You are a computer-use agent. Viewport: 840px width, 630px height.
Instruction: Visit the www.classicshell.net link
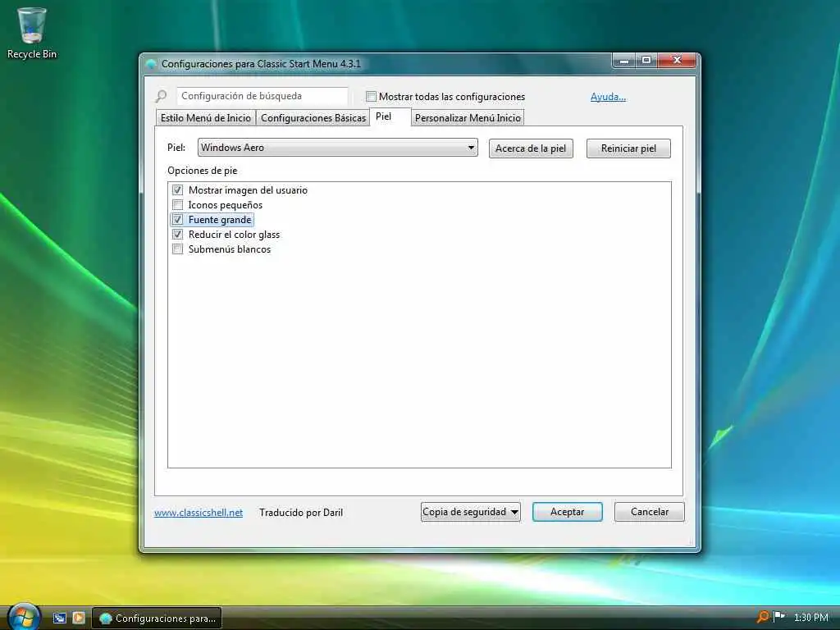click(199, 513)
